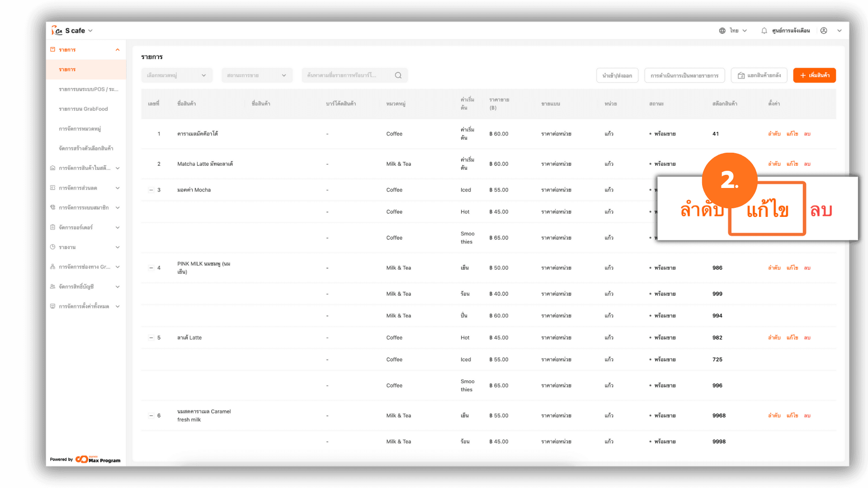
Task: Open the user account profile icon
Action: (824, 31)
